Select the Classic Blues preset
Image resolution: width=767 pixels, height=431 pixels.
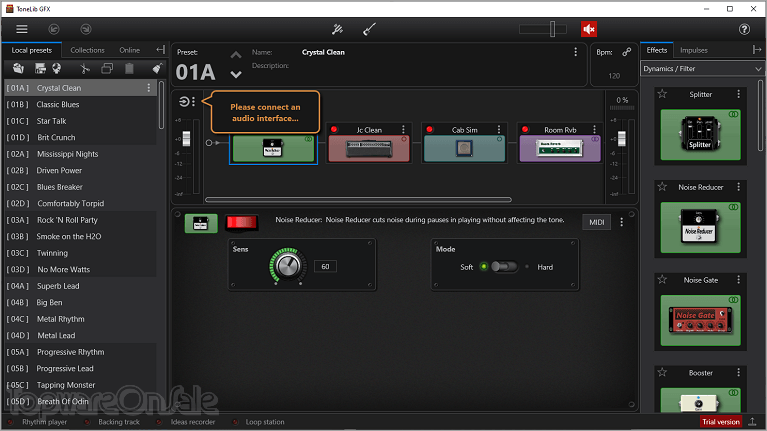click(x=81, y=104)
